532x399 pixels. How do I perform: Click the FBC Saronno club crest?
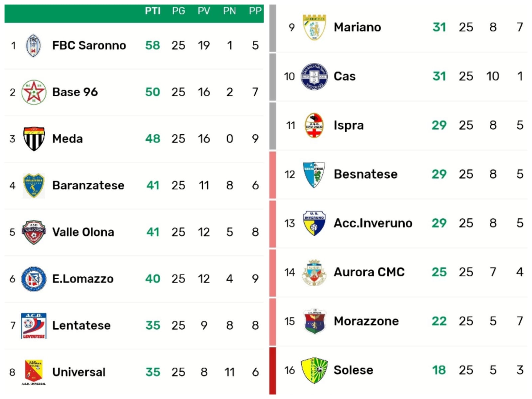pos(33,46)
